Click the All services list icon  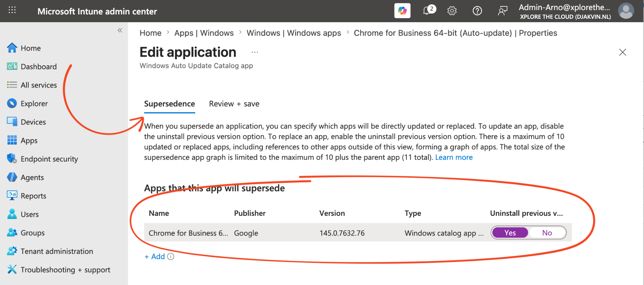[x=12, y=85]
